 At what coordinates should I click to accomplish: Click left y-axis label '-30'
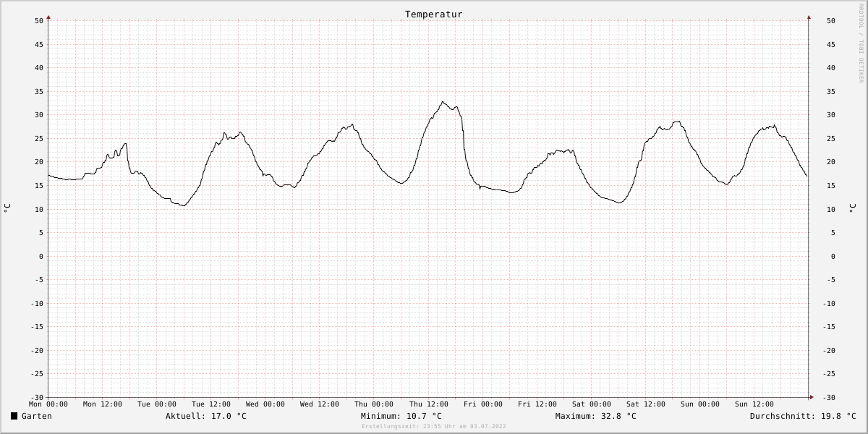coord(37,398)
